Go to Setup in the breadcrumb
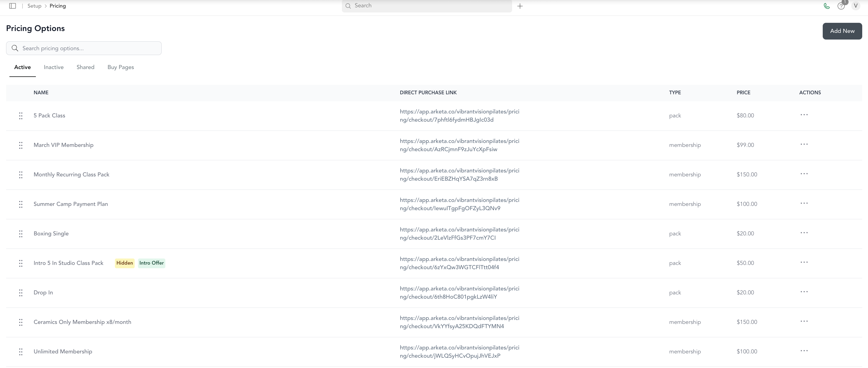The image size is (868, 368). [34, 6]
